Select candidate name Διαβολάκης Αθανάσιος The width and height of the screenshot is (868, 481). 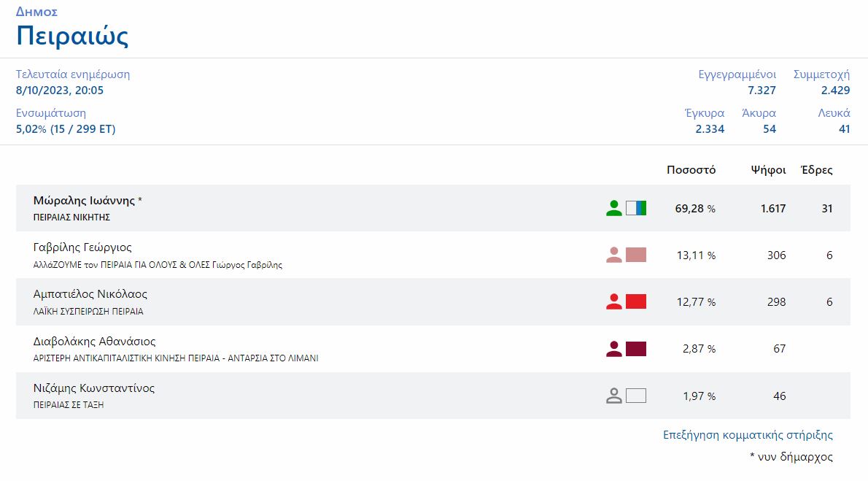point(95,342)
